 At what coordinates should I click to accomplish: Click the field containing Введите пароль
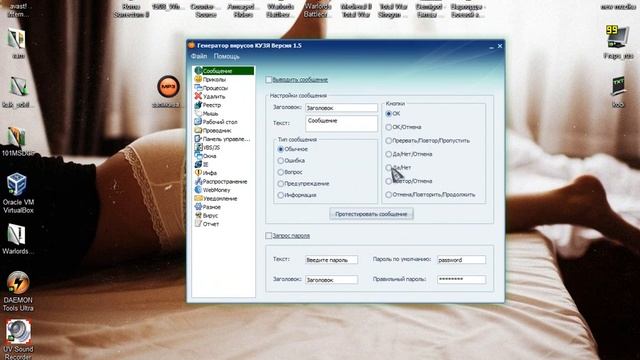tap(331, 260)
